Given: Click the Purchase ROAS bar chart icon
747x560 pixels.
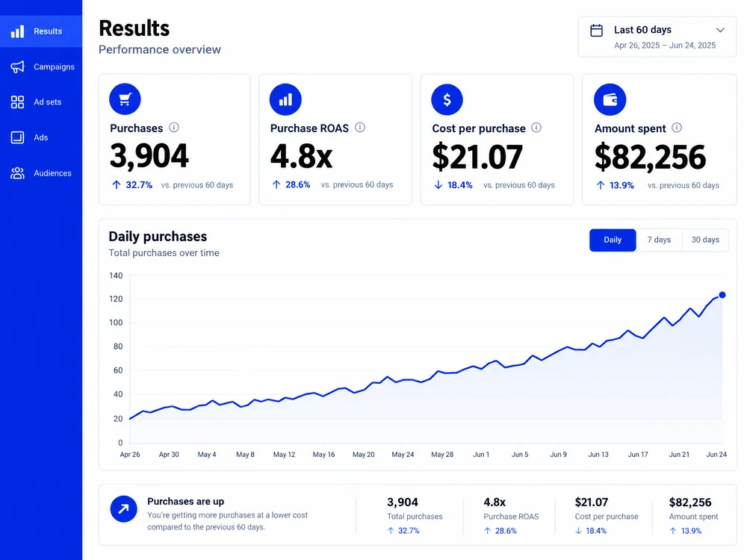Looking at the screenshot, I should click(285, 99).
